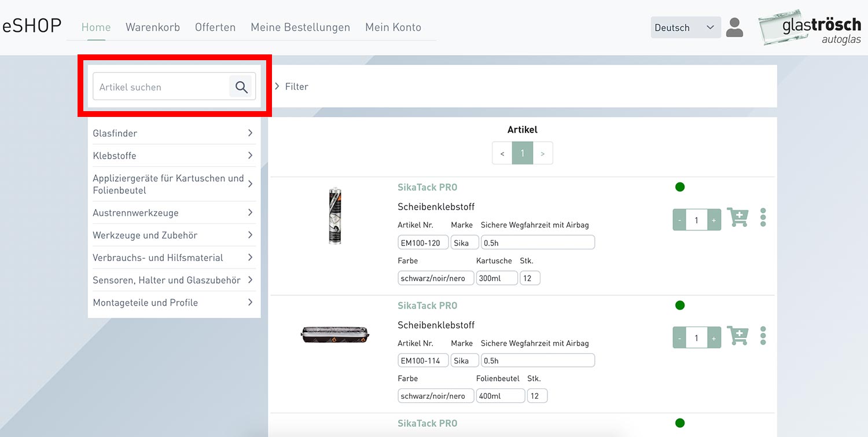This screenshot has height=437, width=868.
Task: Click quantity field of EM100-120 item
Action: (x=697, y=220)
